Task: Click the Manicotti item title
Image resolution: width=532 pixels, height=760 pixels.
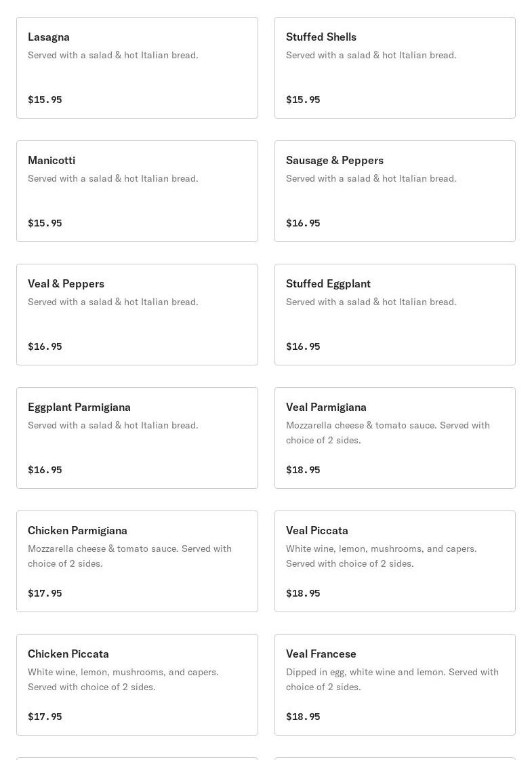Action: click(x=52, y=161)
